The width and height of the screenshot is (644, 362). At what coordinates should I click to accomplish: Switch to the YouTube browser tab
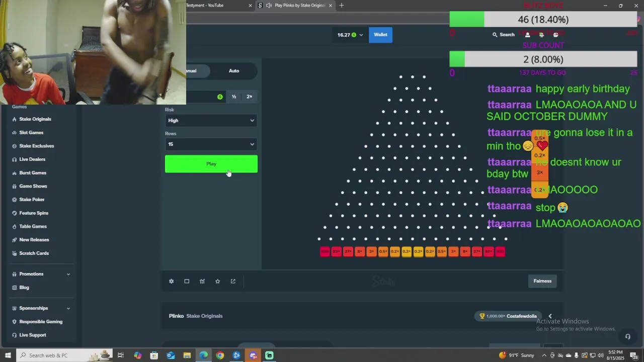pos(216,6)
